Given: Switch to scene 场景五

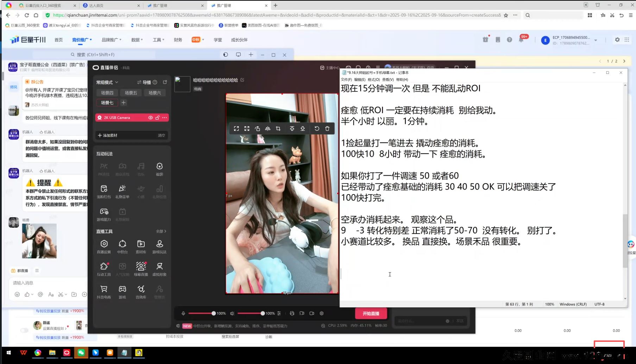Looking at the screenshot, I should (x=131, y=93).
